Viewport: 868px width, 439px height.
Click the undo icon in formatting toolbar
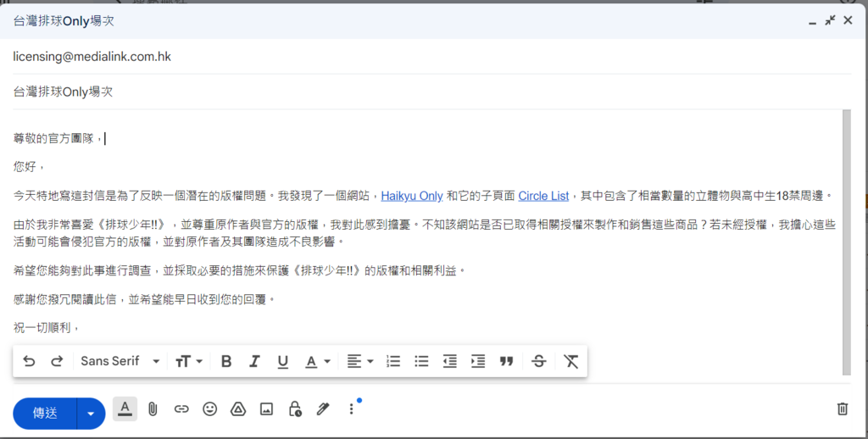pos(29,362)
